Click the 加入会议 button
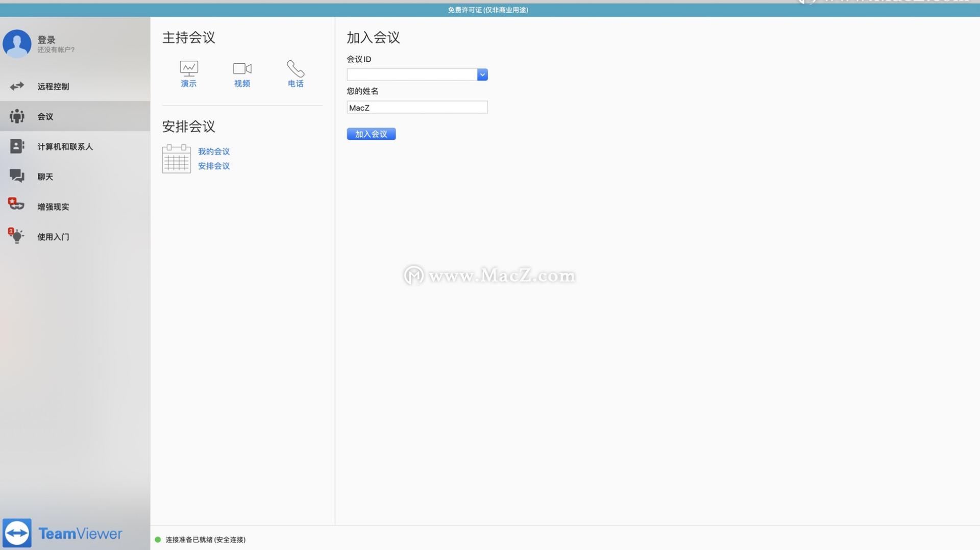 (371, 134)
